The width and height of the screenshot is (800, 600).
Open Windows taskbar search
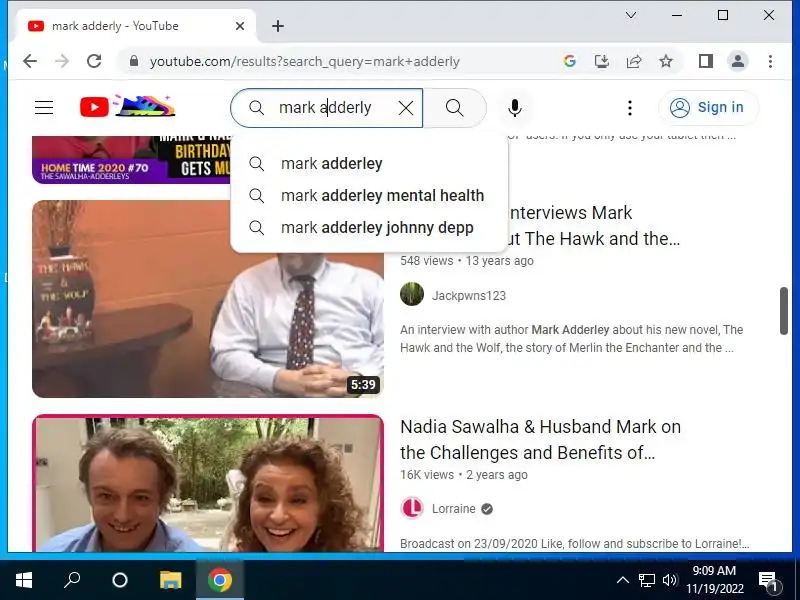point(72,580)
